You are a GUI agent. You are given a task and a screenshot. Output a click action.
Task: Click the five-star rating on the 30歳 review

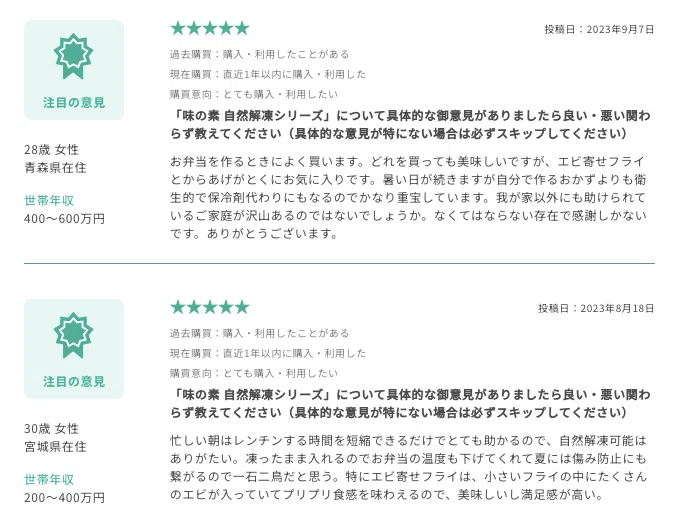[x=210, y=307]
